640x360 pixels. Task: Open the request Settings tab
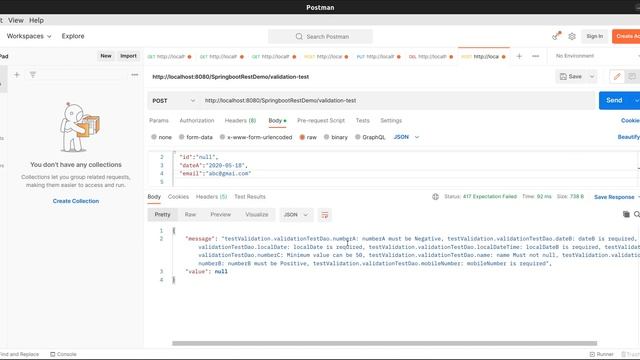[x=391, y=120]
